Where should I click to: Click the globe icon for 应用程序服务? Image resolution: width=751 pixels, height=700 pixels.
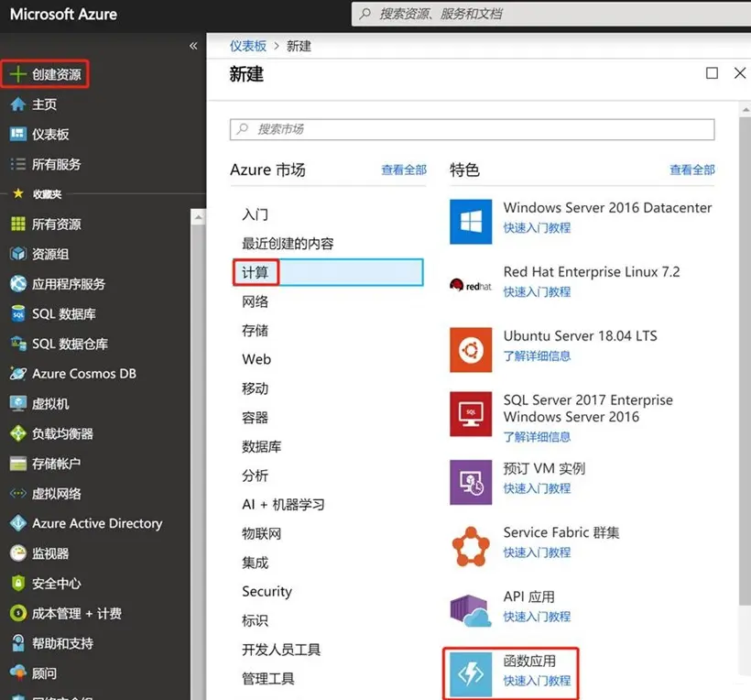coord(17,284)
